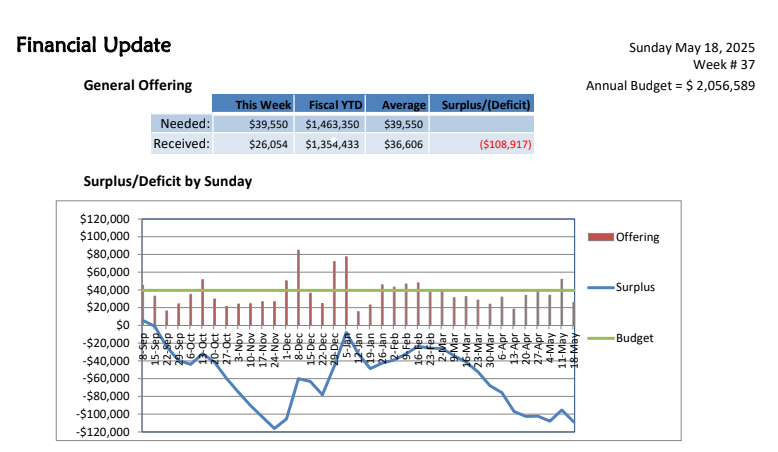Select the red ($108,917) deficit cell
The width and height of the screenshot is (778, 452).
[x=505, y=145]
